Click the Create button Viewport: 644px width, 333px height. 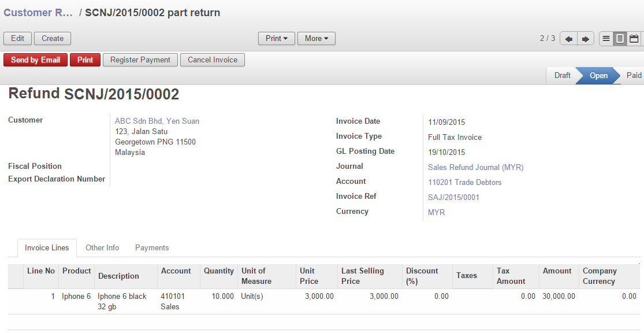(x=52, y=38)
